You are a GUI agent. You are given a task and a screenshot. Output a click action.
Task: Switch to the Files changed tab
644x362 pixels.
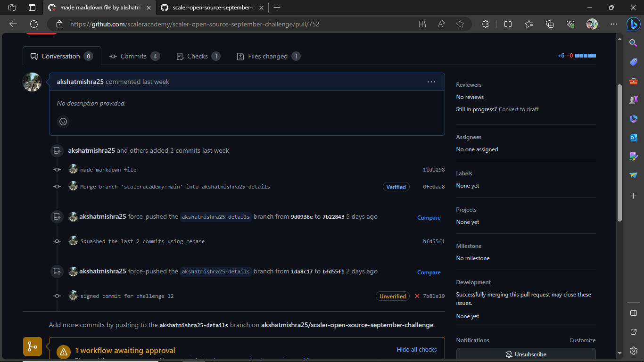[x=268, y=56]
